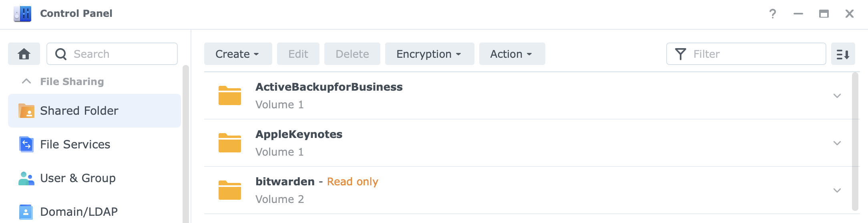The image size is (868, 223).
Task: Expand bitwarden folder details chevron
Action: pos(837,191)
